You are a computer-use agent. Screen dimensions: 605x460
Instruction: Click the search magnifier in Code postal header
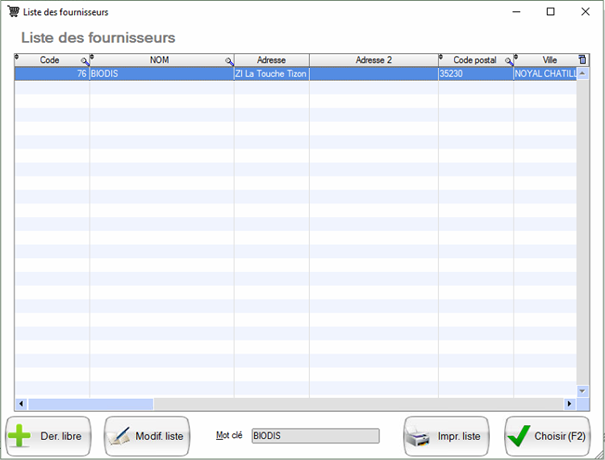tap(508, 62)
